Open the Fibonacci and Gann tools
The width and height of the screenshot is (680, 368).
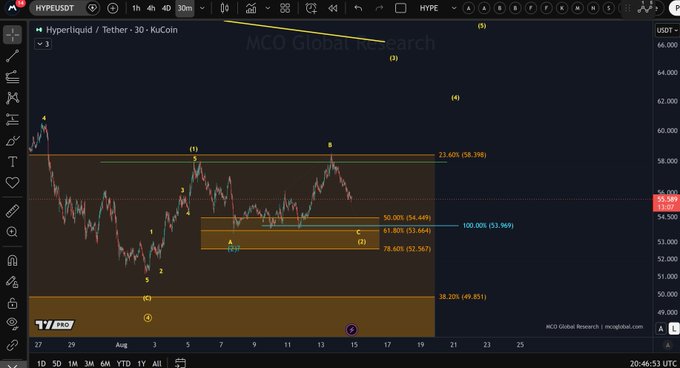tap(13, 77)
